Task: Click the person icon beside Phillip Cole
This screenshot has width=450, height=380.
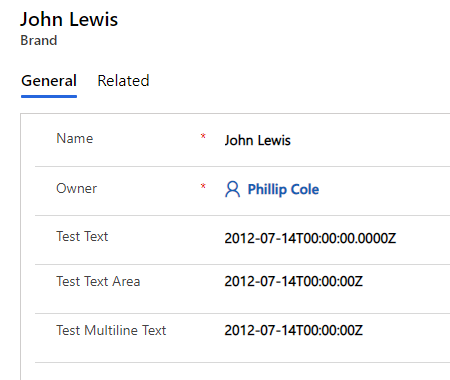Action: pyautogui.click(x=232, y=189)
